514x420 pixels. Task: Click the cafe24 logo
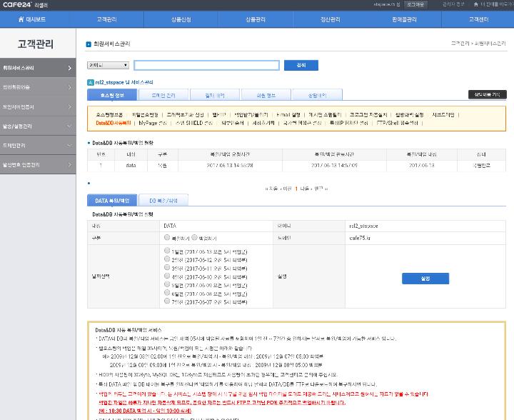[17, 4]
